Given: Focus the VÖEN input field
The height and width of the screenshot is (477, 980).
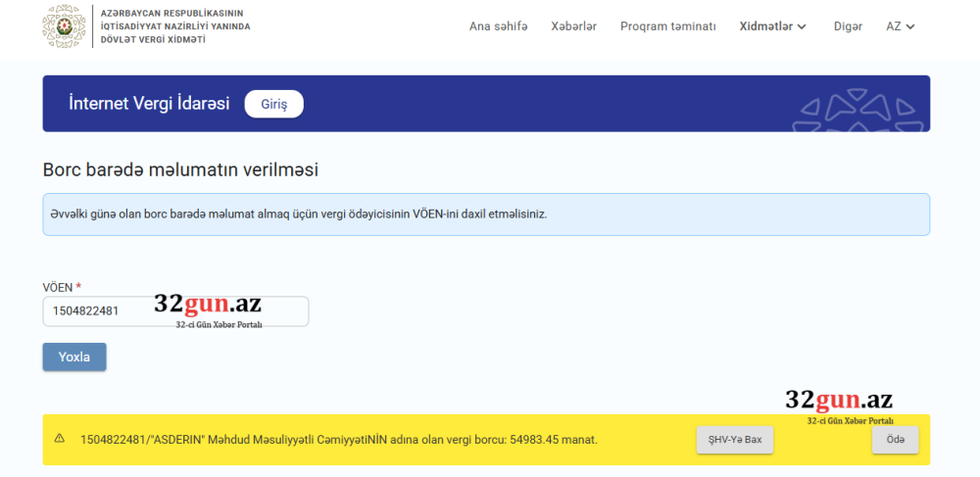Looking at the screenshot, I should tap(98, 311).
